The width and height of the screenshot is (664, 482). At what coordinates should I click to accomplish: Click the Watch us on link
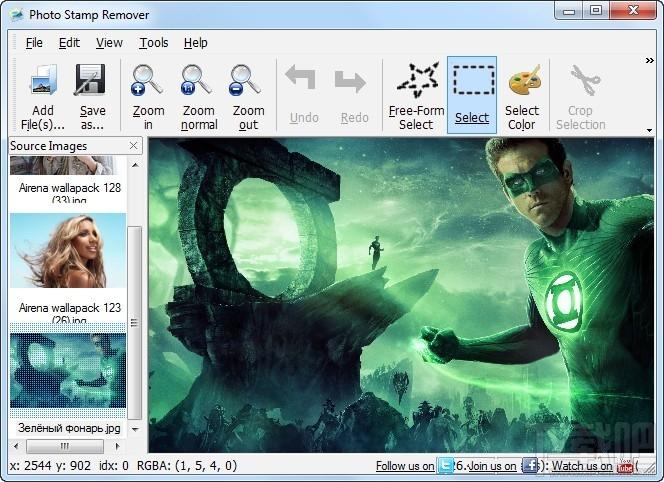pyautogui.click(x=582, y=466)
